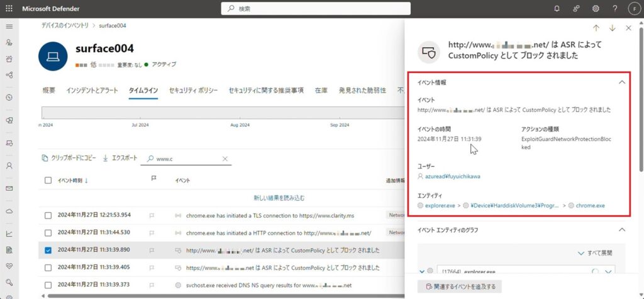Flag the 11:31:39.373 svchost event row
The width and height of the screenshot is (644, 299).
point(152,285)
